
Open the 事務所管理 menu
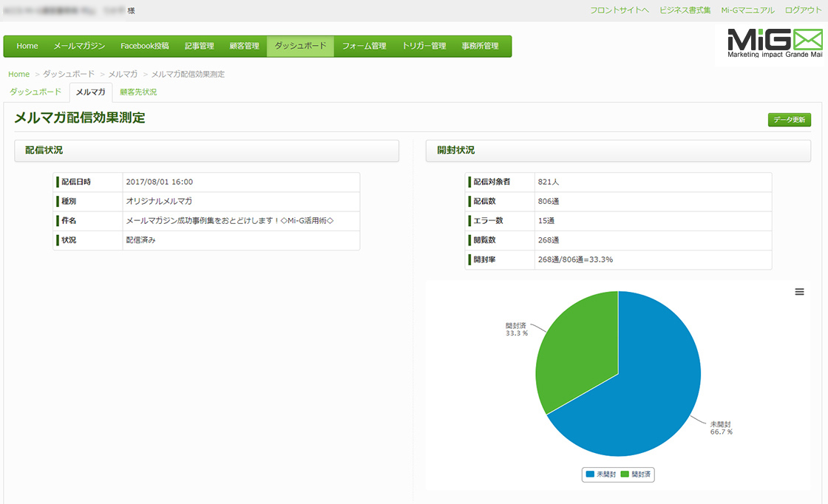click(x=480, y=46)
